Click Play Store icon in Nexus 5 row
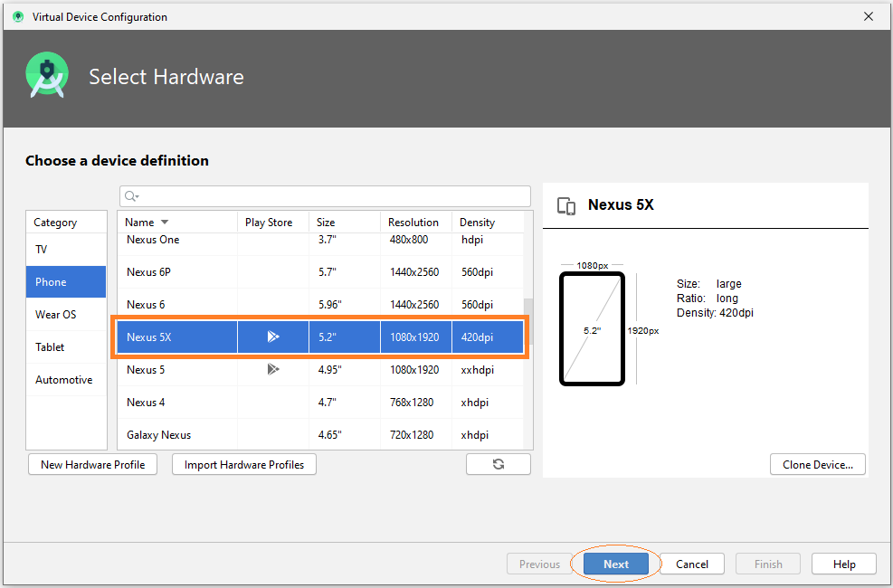Image resolution: width=893 pixels, height=588 pixels. 273,369
